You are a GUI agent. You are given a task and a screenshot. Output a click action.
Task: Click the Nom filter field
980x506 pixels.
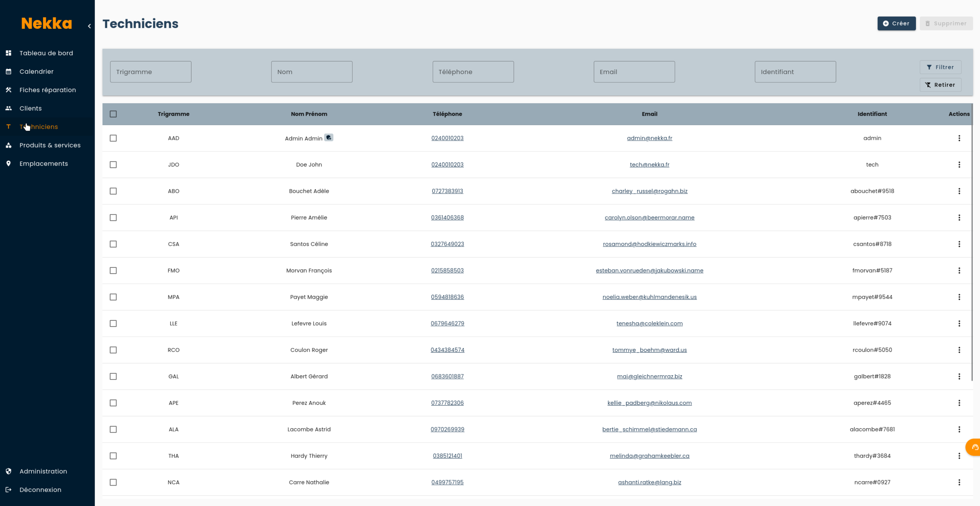coord(312,72)
